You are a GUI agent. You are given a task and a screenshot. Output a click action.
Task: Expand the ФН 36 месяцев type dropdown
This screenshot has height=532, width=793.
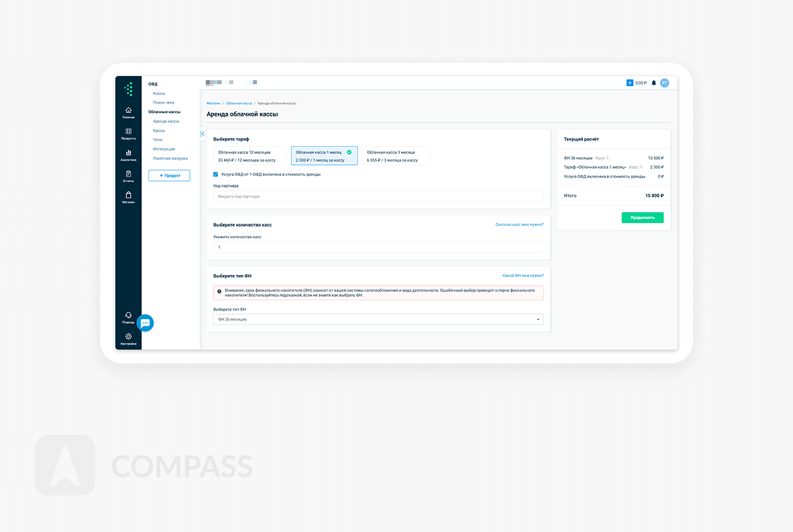click(378, 319)
